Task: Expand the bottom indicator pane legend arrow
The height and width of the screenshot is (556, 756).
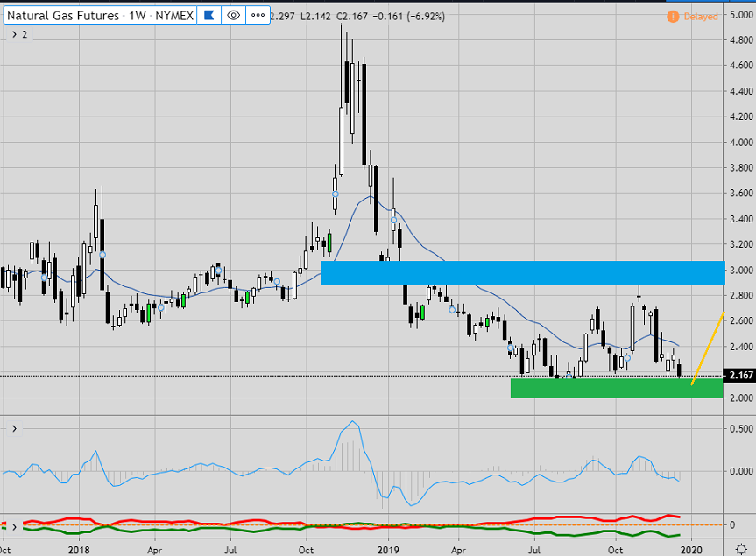Action: (15, 526)
